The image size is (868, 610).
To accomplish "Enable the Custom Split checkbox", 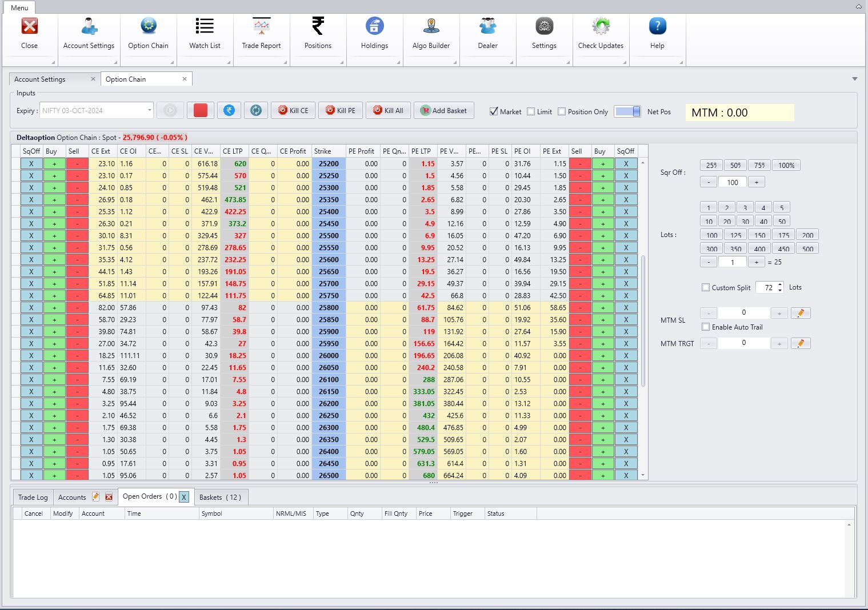I will point(706,288).
